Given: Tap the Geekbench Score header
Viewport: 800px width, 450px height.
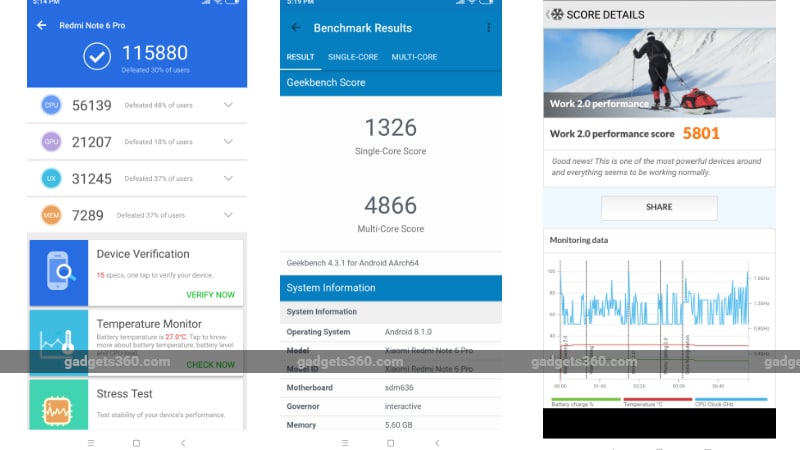Looking at the screenshot, I should (391, 83).
